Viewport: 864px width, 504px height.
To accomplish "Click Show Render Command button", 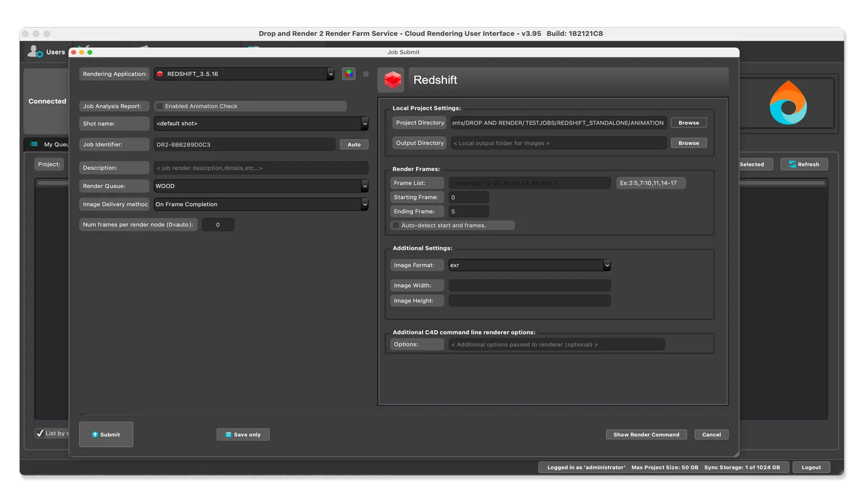I will tap(646, 434).
